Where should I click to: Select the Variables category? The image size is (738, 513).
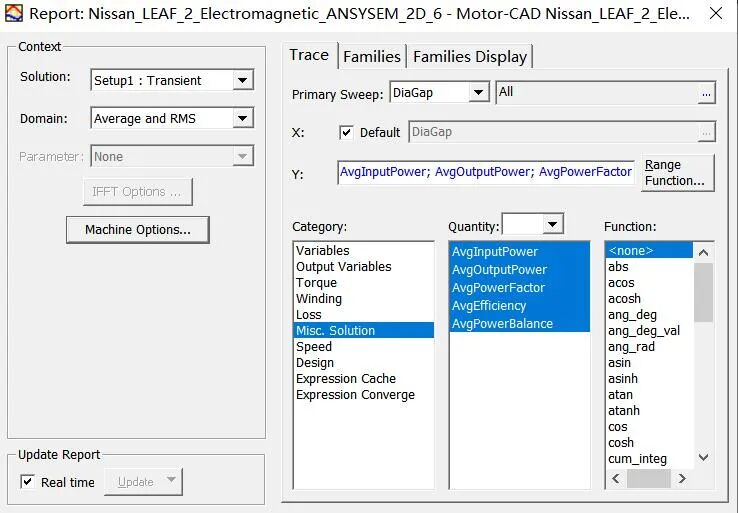pyautogui.click(x=363, y=250)
